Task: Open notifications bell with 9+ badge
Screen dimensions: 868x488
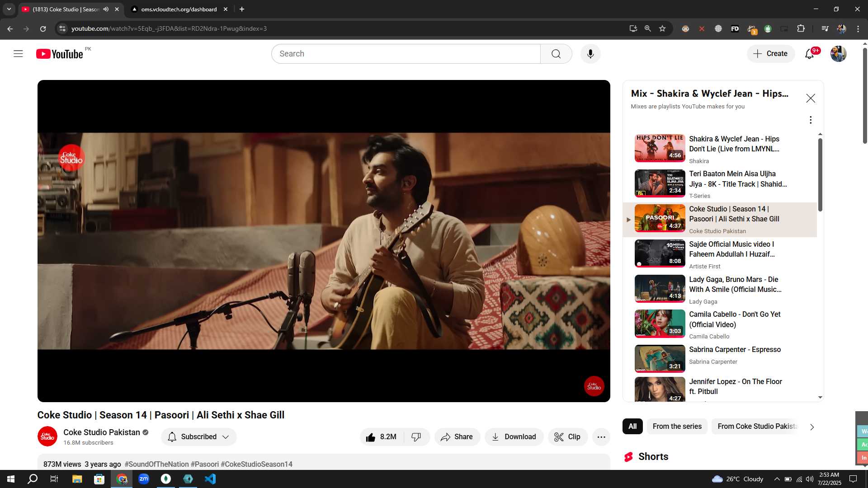Action: pos(810,54)
